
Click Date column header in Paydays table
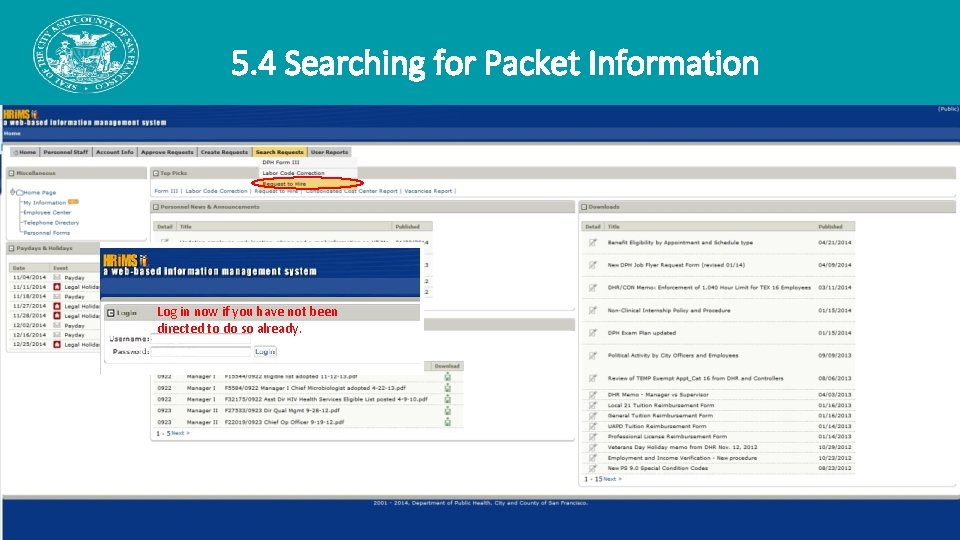click(19, 268)
